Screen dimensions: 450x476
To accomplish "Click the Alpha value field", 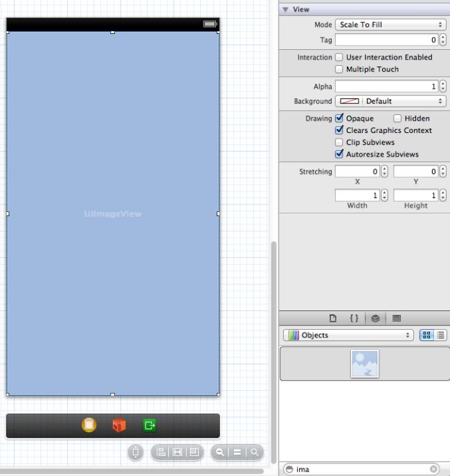I will 387,87.
